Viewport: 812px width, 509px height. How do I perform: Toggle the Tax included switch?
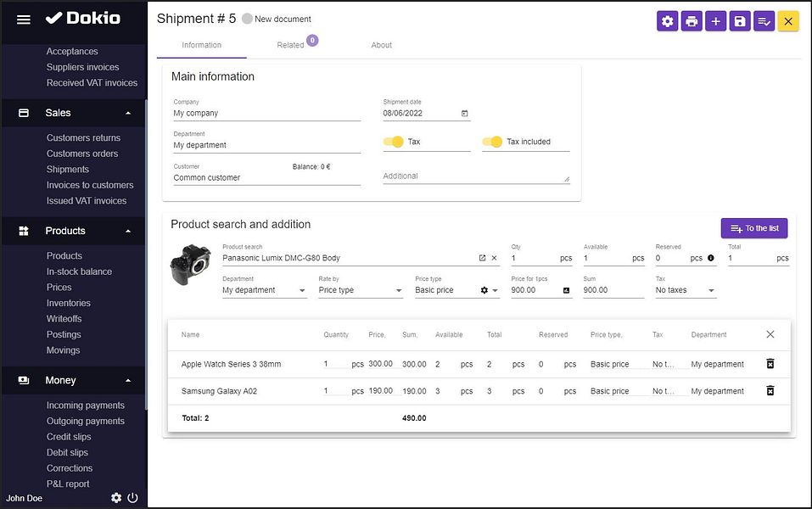pyautogui.click(x=492, y=142)
